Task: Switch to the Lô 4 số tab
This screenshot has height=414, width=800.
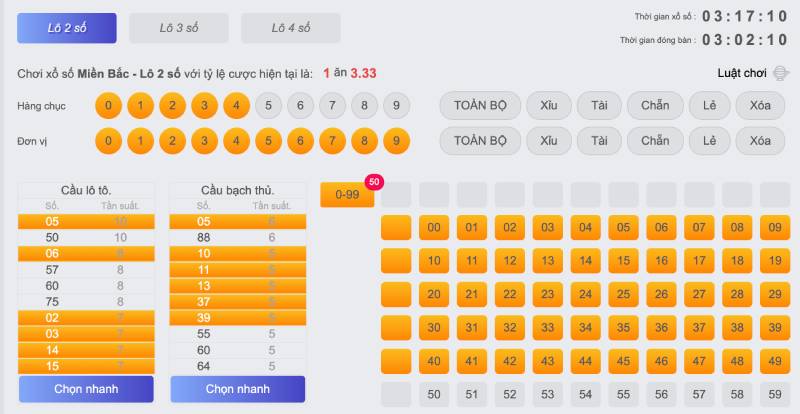Action: (x=291, y=28)
